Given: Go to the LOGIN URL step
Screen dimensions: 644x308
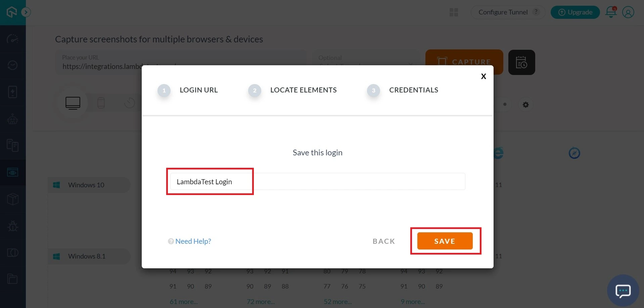Looking at the screenshot, I should (x=198, y=90).
